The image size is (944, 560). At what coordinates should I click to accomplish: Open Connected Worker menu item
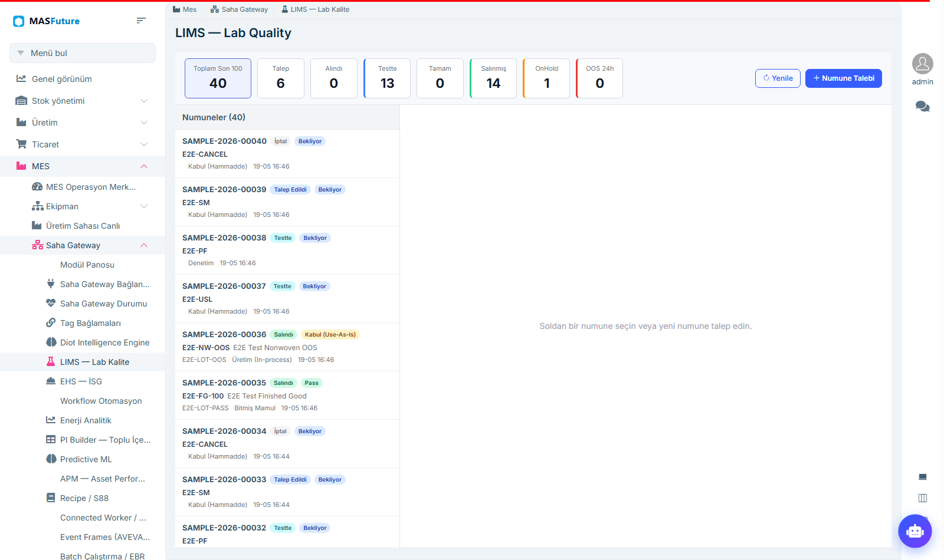coord(103,518)
